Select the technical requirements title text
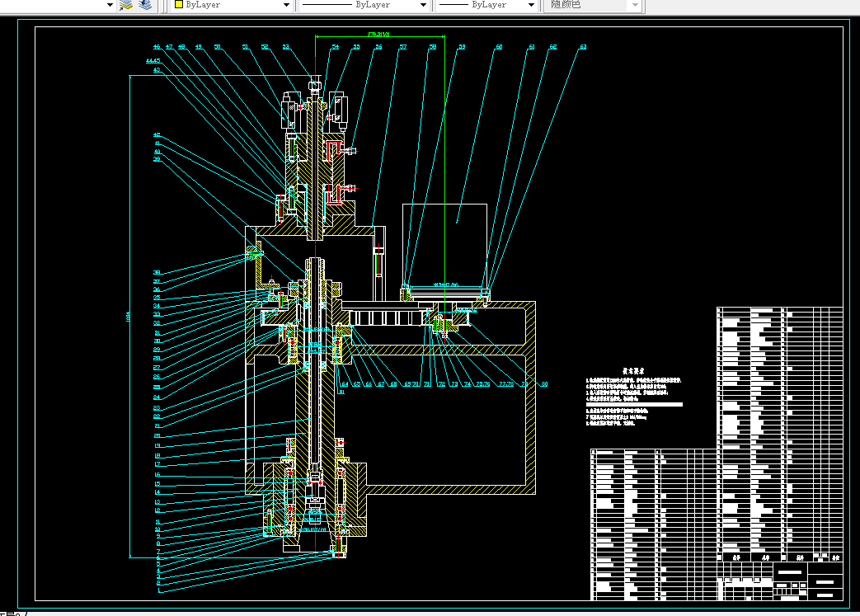The height and width of the screenshot is (616, 860). click(633, 371)
